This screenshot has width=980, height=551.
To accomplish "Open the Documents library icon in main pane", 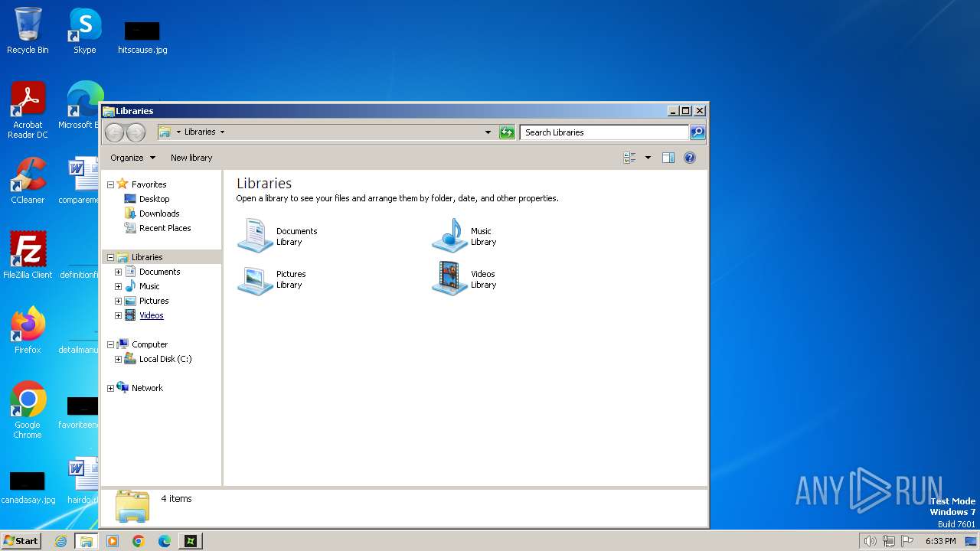I will click(255, 236).
